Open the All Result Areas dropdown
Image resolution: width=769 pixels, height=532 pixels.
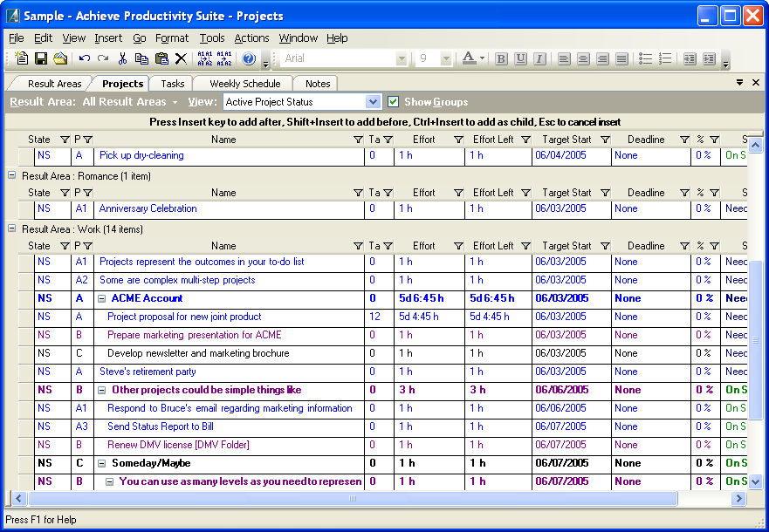(x=129, y=102)
